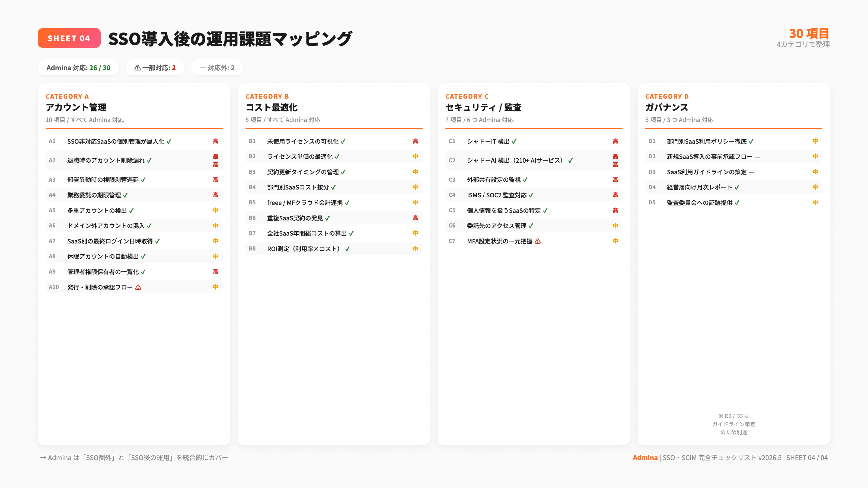Screen dimensions: 868x488
Task: Click the checkmark beside 外部共有設定の監視
Action: pos(525,179)
